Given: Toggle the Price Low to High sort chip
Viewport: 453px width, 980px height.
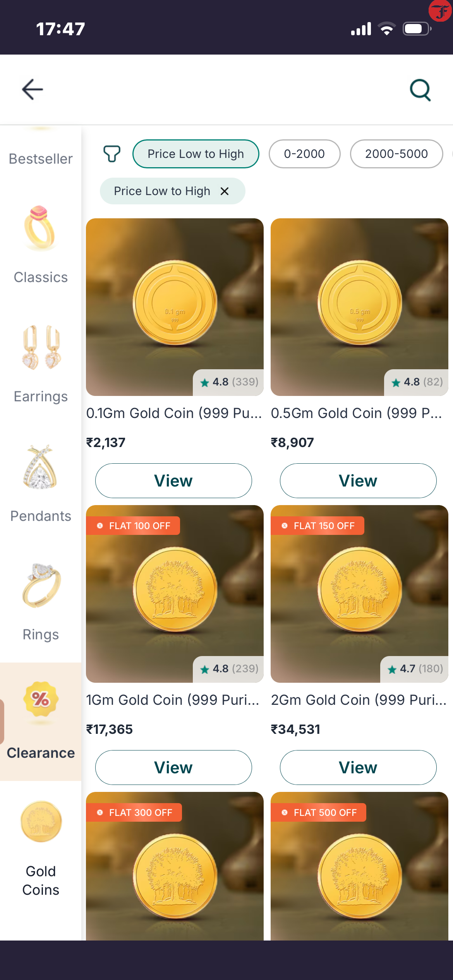Looking at the screenshot, I should coord(196,154).
